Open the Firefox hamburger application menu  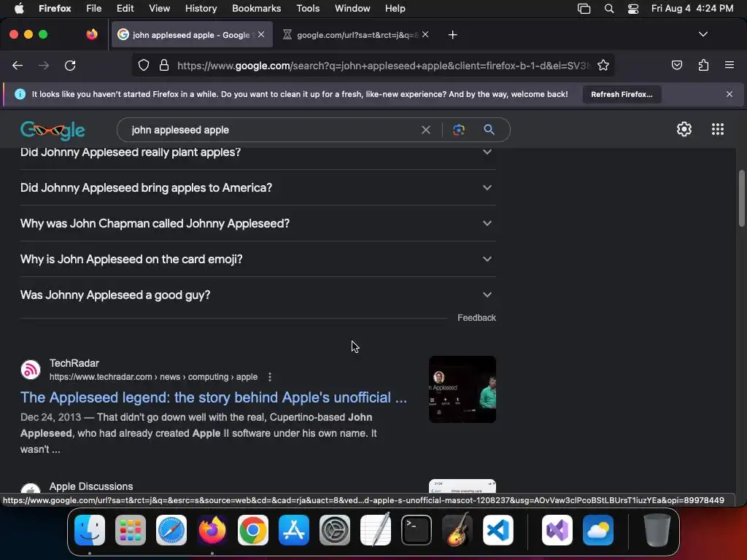click(729, 65)
